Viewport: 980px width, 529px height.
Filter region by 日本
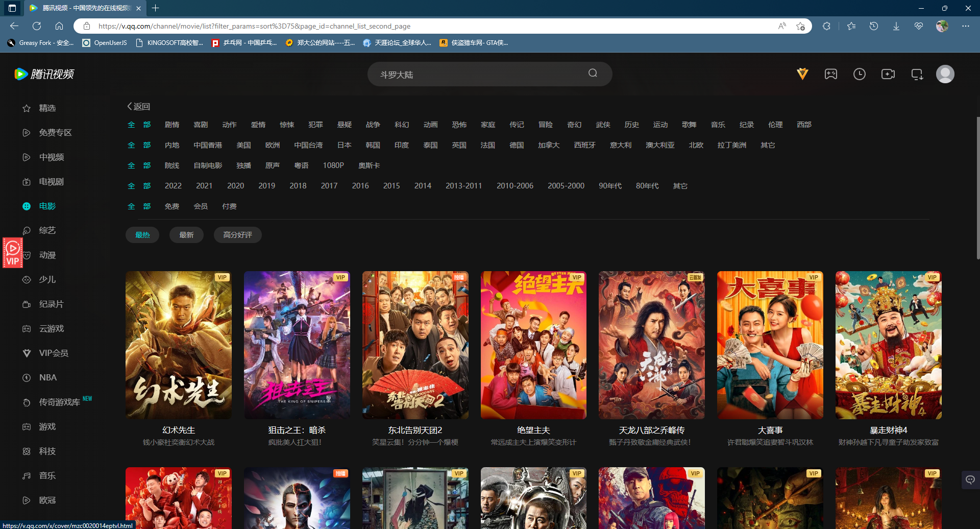(x=344, y=145)
